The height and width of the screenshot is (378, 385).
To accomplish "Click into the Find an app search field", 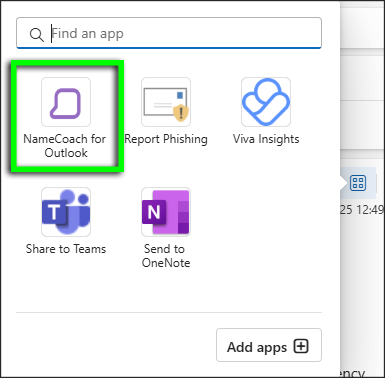I will point(169,33).
